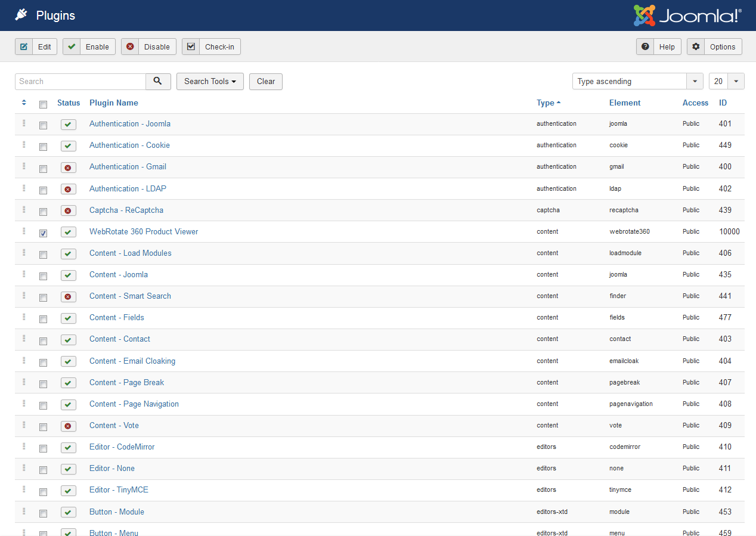Check the box for Authentication - Joomla

pyautogui.click(x=43, y=125)
